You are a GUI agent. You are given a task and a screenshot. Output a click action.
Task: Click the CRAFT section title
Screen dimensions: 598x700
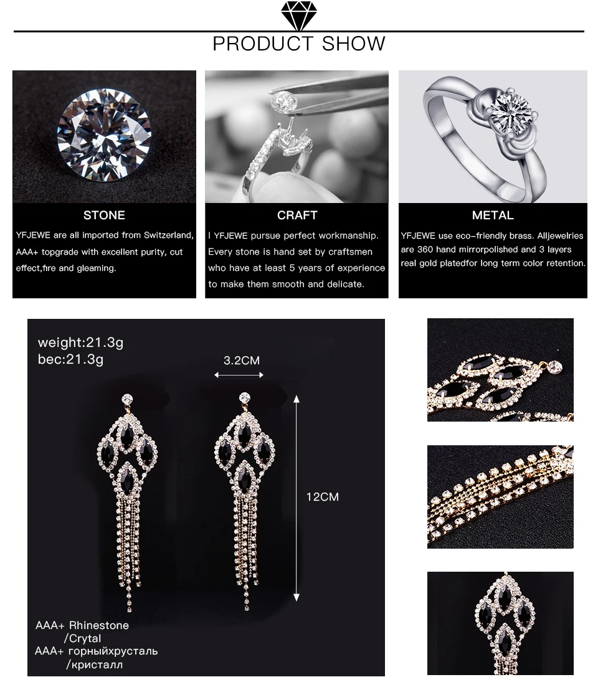pyautogui.click(x=297, y=215)
